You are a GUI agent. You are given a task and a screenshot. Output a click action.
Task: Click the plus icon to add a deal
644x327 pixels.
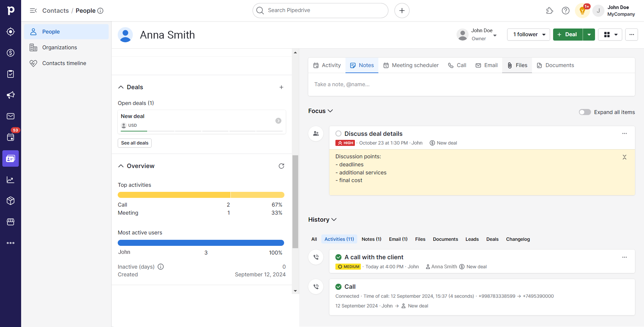[x=281, y=87]
